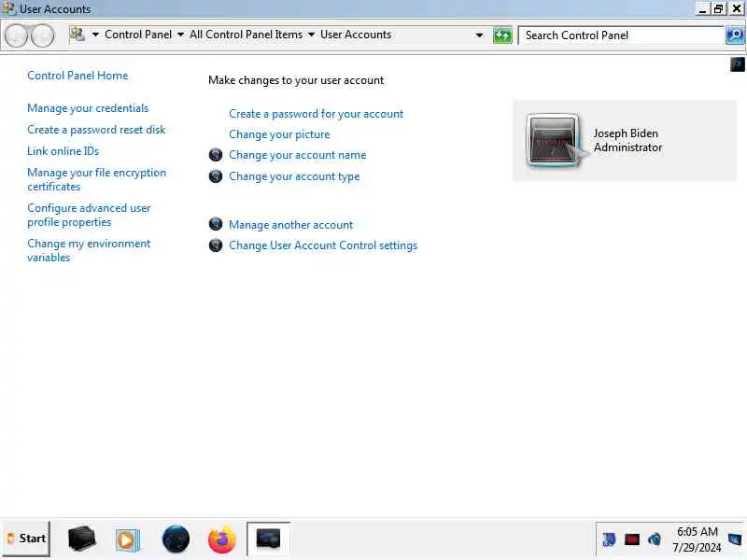This screenshot has width=747, height=560.
Task: Open Configure advanced user profile properties
Action: click(89, 216)
